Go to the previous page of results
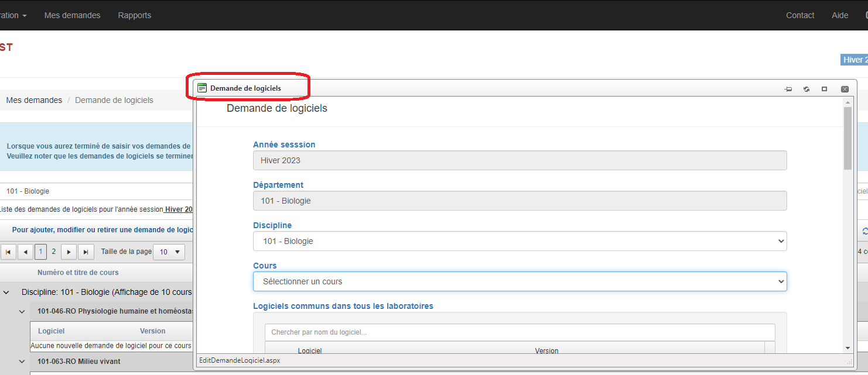The width and height of the screenshot is (868, 375). [25, 252]
